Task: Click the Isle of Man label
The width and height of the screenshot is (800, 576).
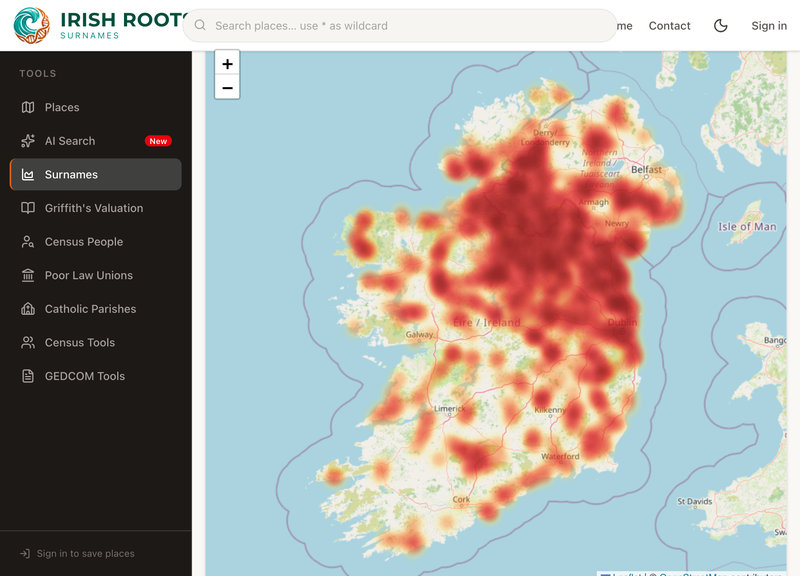Action: (747, 227)
